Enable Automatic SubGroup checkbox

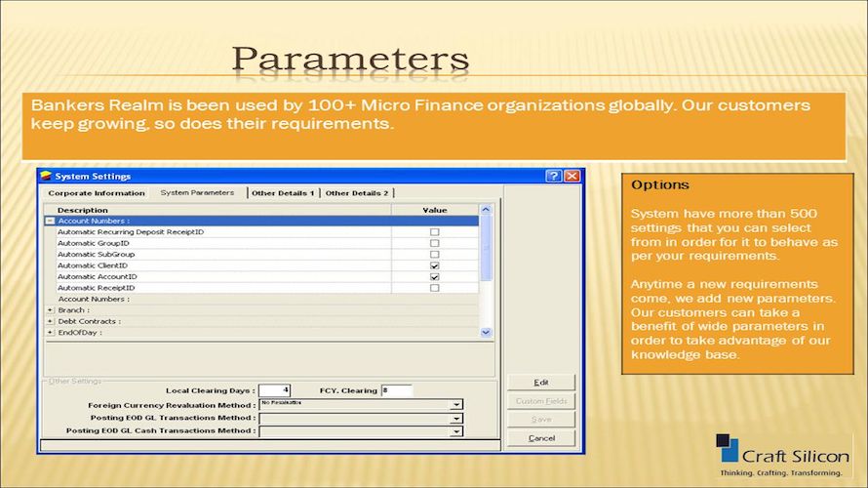pos(435,254)
